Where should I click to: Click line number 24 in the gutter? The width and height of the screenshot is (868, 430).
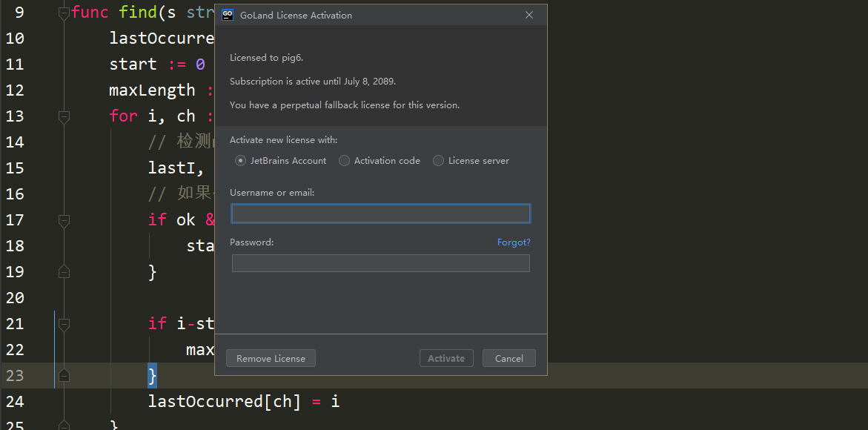(x=15, y=401)
